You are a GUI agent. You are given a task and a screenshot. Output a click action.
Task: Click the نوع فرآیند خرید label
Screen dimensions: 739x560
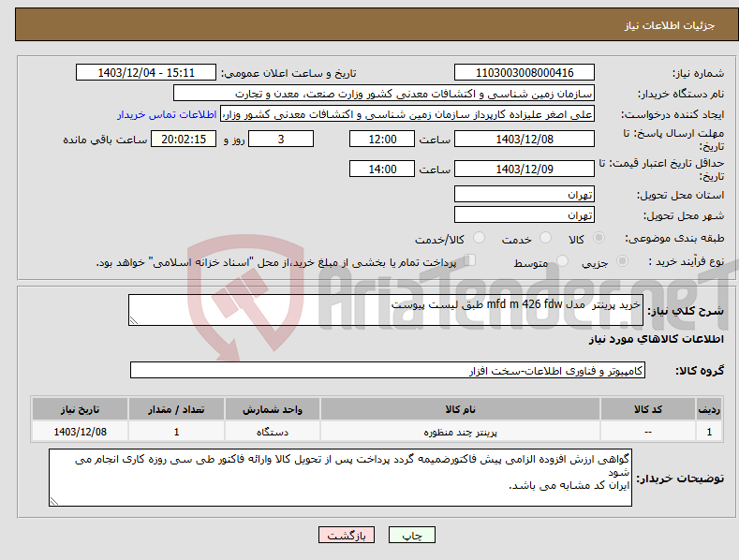click(x=687, y=261)
